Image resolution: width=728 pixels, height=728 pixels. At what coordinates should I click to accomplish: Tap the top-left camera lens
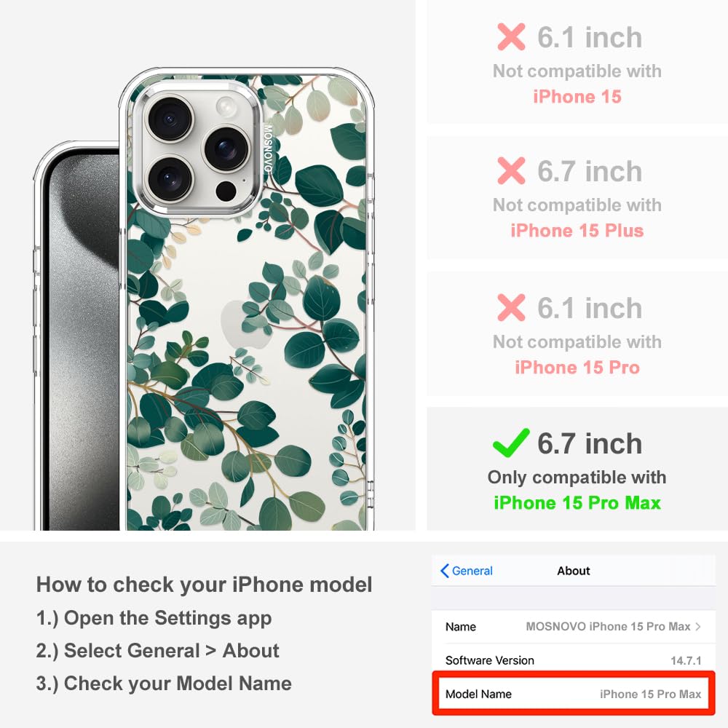pyautogui.click(x=170, y=118)
